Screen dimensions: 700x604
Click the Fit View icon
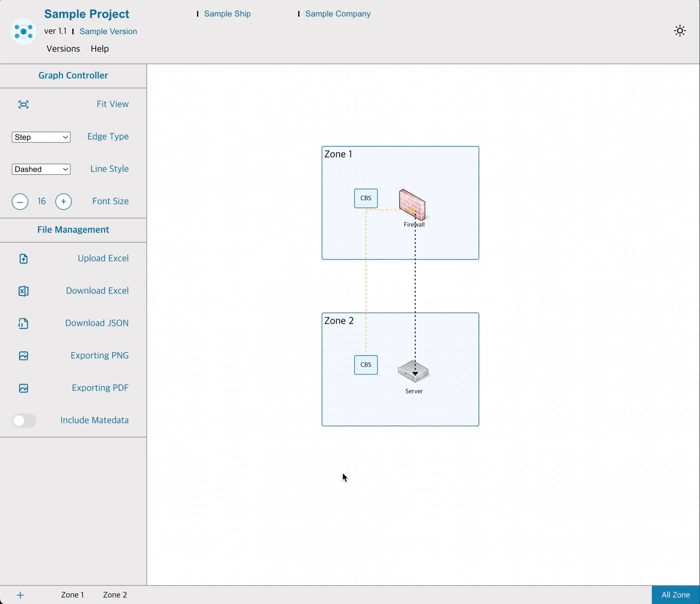tap(24, 105)
